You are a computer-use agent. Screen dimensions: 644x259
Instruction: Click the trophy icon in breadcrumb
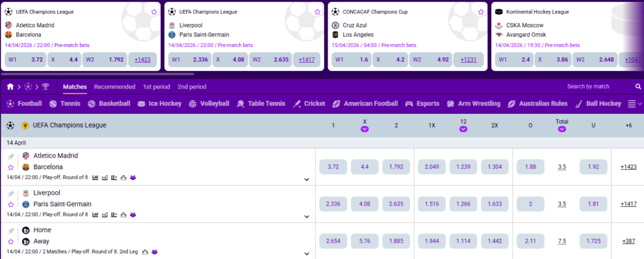pyautogui.click(x=45, y=87)
